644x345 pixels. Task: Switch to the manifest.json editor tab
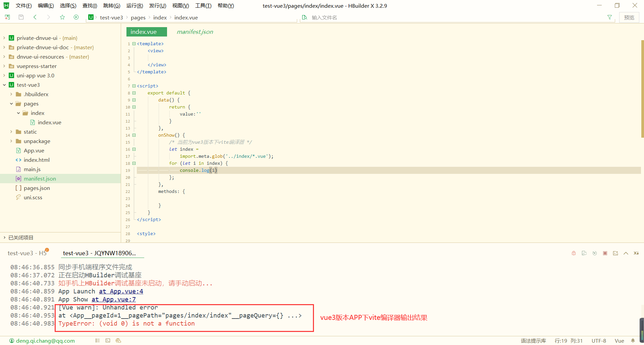[195, 32]
